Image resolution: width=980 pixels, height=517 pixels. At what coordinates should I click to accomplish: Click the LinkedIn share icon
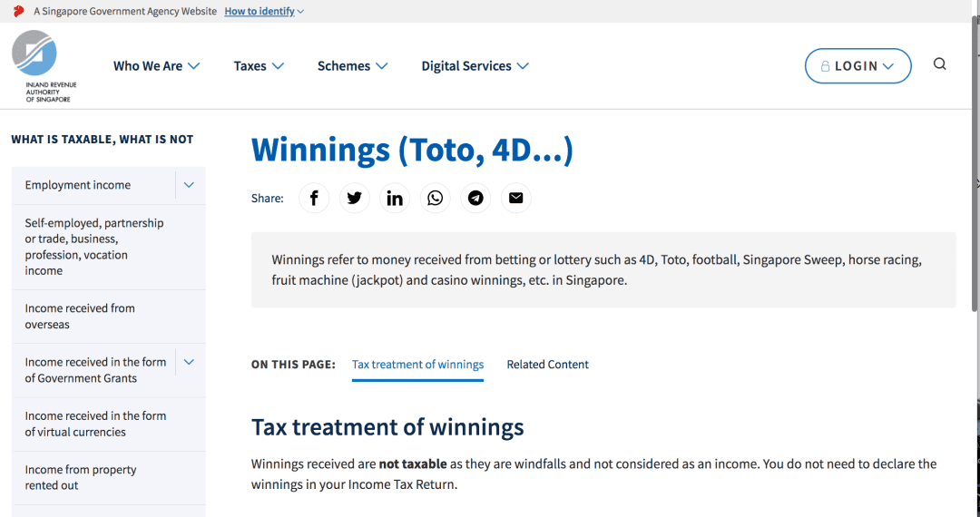[x=395, y=198]
